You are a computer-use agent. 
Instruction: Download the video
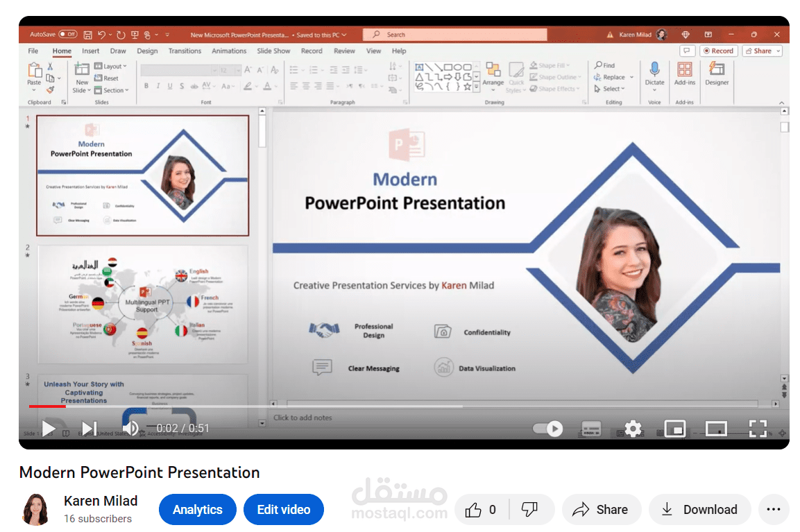(699, 510)
